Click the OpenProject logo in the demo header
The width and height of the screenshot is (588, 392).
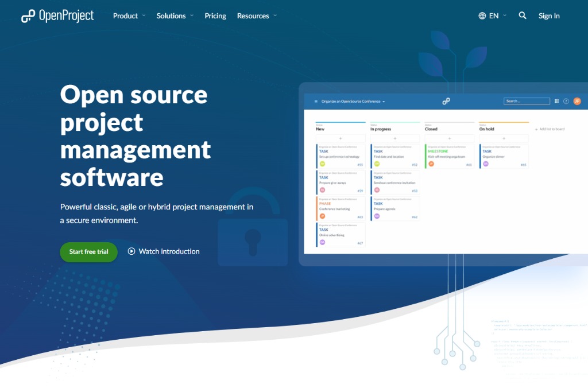[446, 100]
